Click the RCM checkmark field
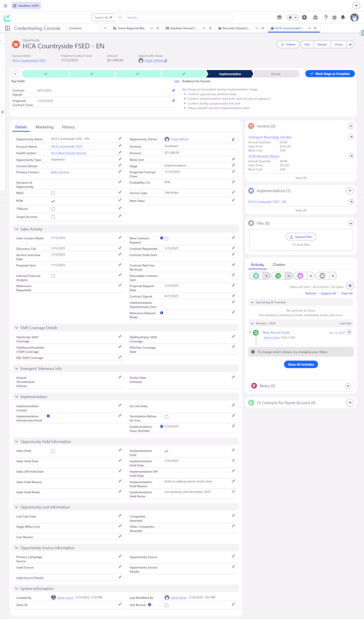Image resolution: width=364 pixels, height=619 pixels. 53,201
